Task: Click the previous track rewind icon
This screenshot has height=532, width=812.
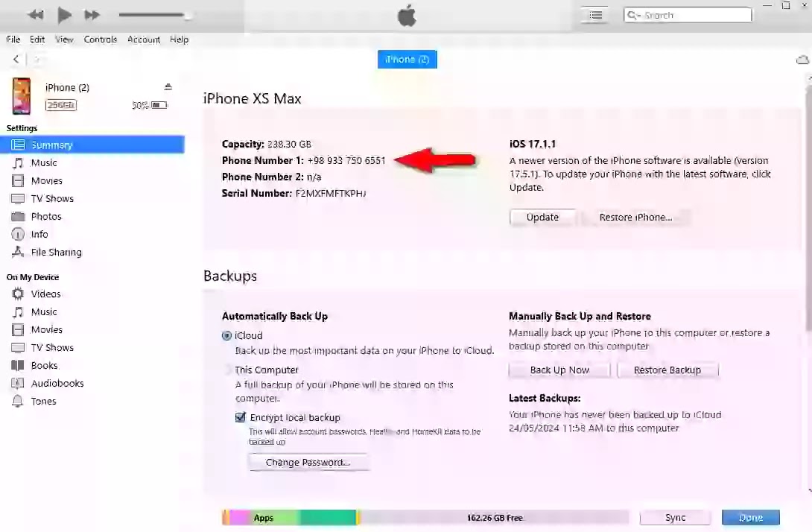Action: (x=35, y=15)
